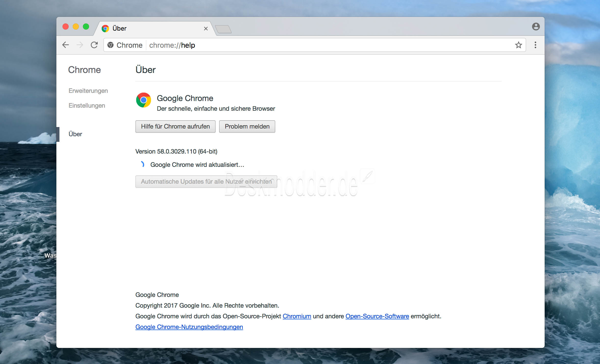Viewport: 600px width, 364px height.
Task: Open the three-dot Chrome menu
Action: click(x=535, y=45)
